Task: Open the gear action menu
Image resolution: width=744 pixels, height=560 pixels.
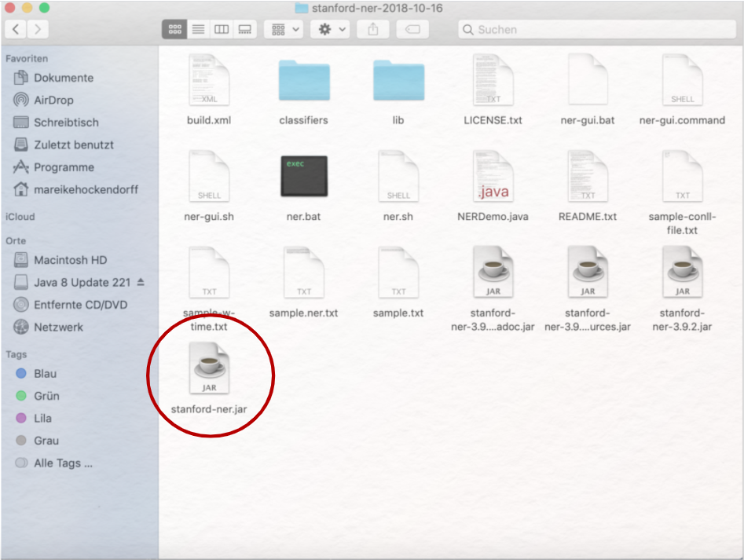Action: [x=331, y=29]
